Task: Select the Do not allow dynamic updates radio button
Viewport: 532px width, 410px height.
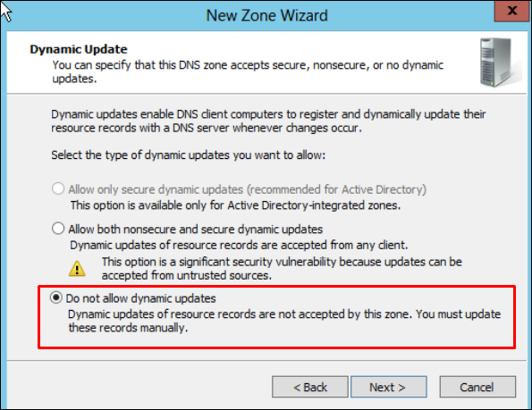Action: pos(56,297)
